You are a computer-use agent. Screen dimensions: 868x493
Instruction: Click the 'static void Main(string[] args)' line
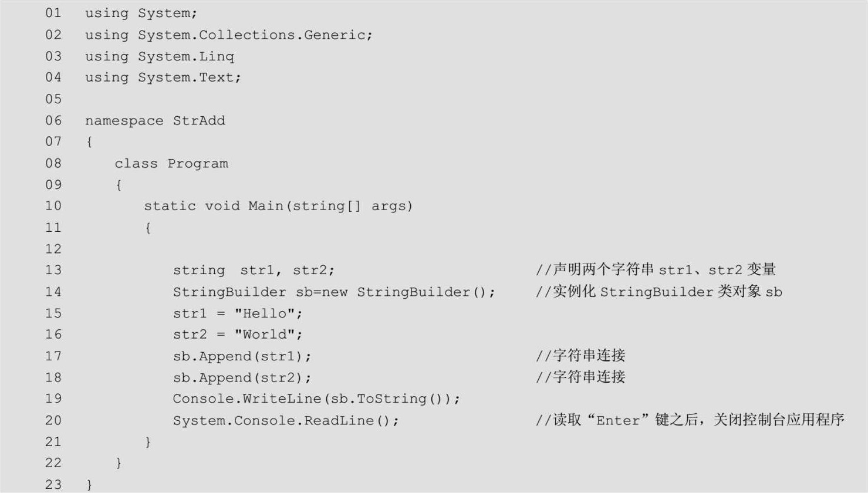click(278, 206)
